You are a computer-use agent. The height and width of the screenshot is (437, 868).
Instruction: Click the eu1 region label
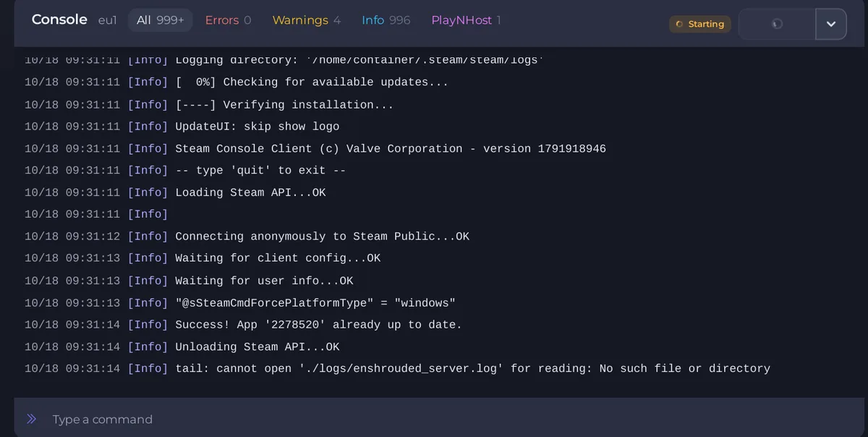tap(107, 20)
